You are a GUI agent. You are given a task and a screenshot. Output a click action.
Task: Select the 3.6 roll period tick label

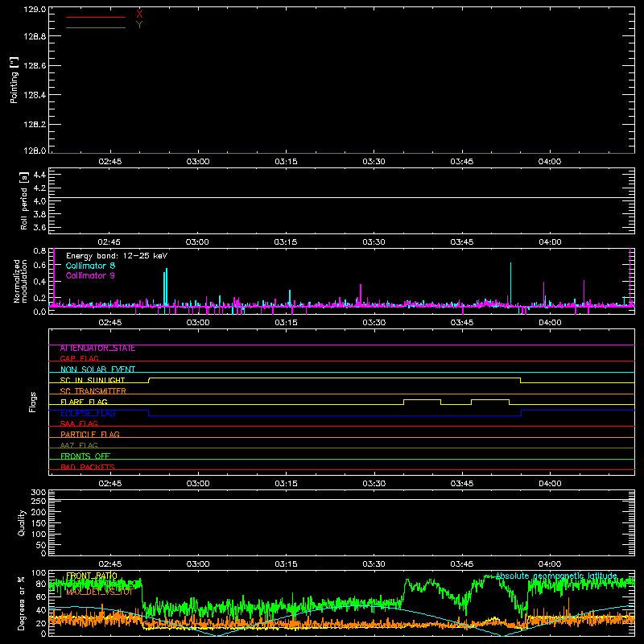pyautogui.click(x=39, y=228)
